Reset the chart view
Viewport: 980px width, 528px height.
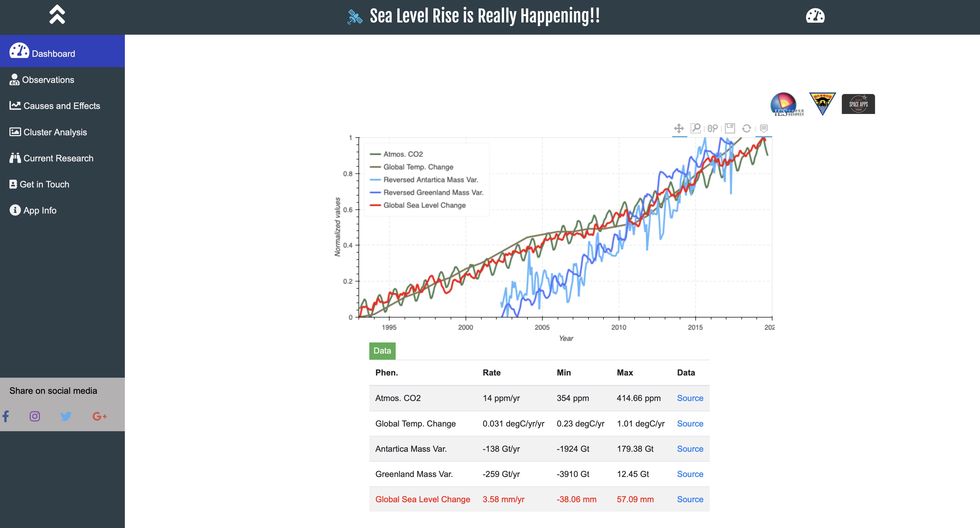point(746,128)
